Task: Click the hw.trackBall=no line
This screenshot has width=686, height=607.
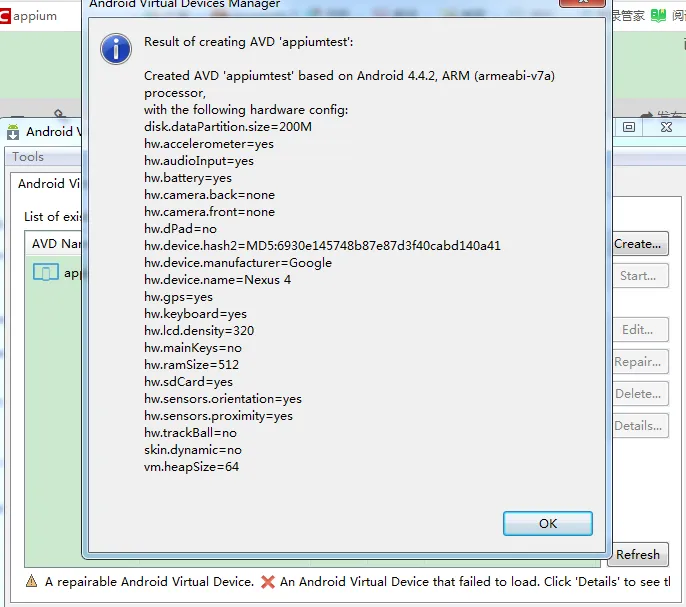Action: click(190, 433)
